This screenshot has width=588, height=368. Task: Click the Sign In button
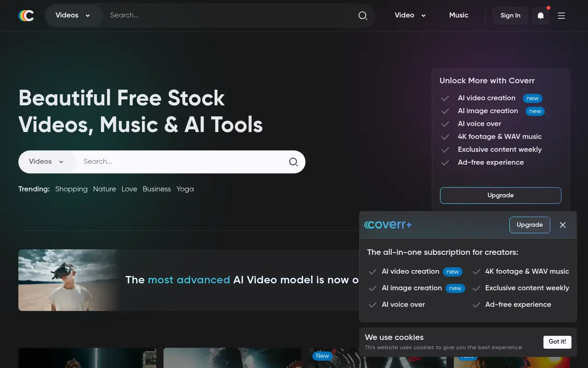510,16
